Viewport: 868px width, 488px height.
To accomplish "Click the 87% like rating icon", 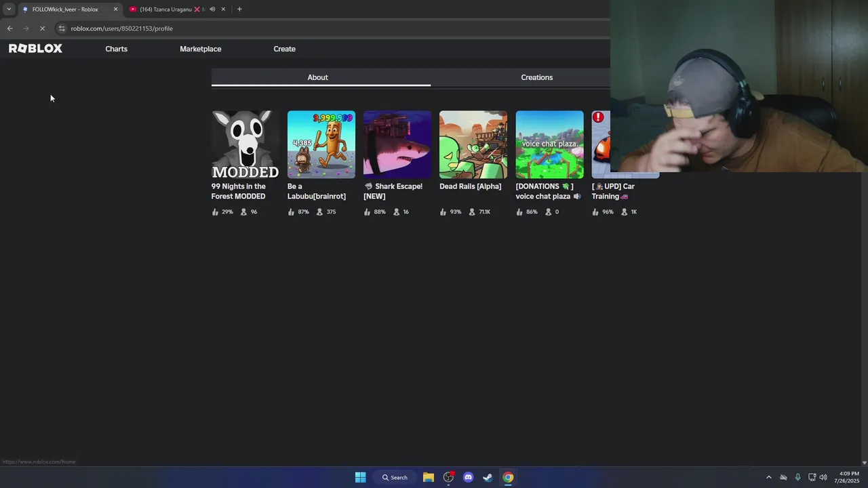I will (291, 212).
